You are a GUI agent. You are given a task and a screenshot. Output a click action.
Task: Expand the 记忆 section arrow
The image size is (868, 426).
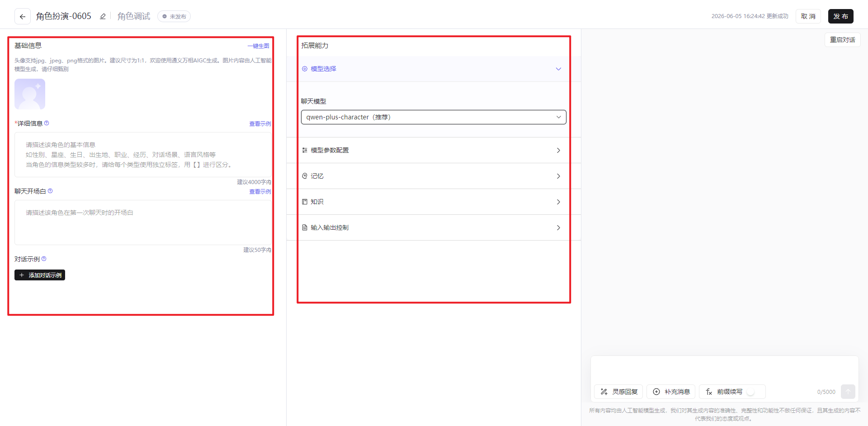point(558,176)
